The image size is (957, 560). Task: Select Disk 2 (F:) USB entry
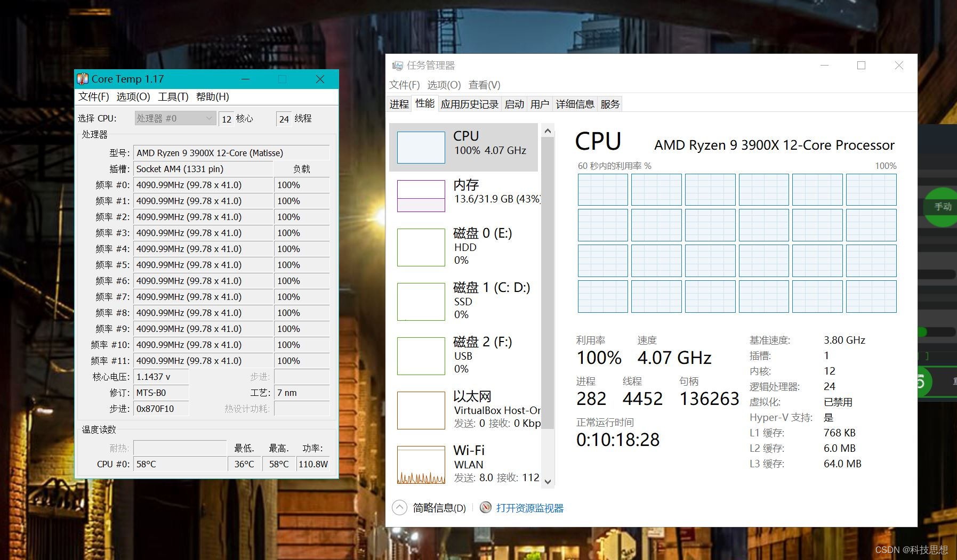[x=463, y=355]
